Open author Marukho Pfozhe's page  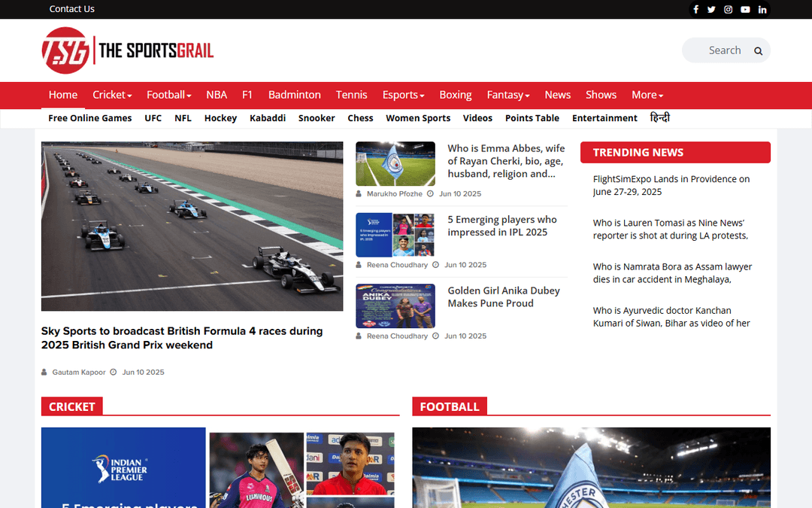pos(395,194)
